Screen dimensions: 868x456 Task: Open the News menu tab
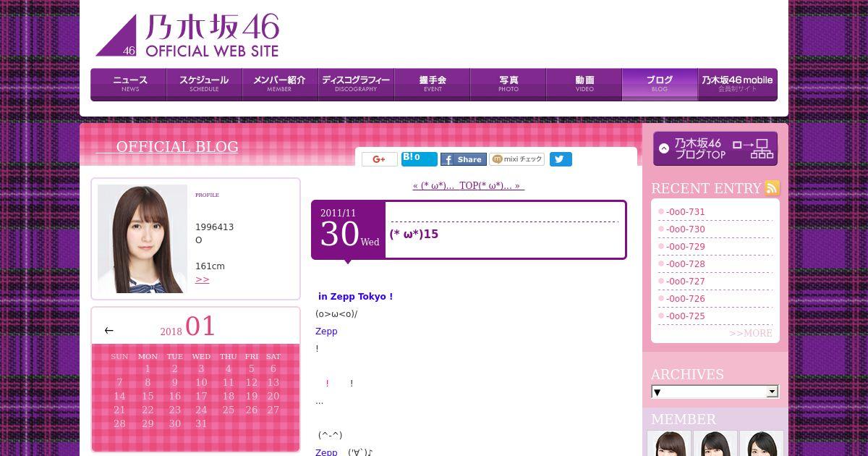coord(129,84)
